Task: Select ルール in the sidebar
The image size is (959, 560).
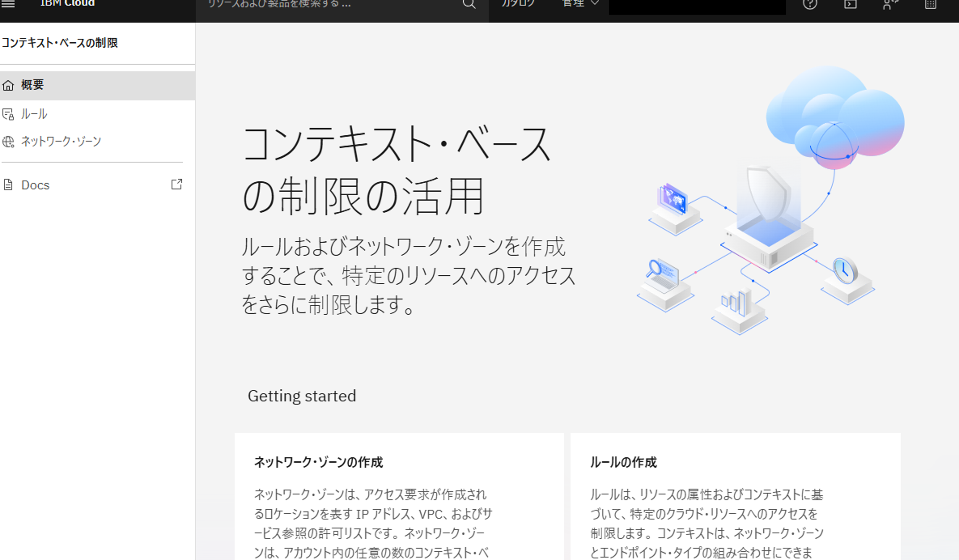Action: tap(34, 114)
